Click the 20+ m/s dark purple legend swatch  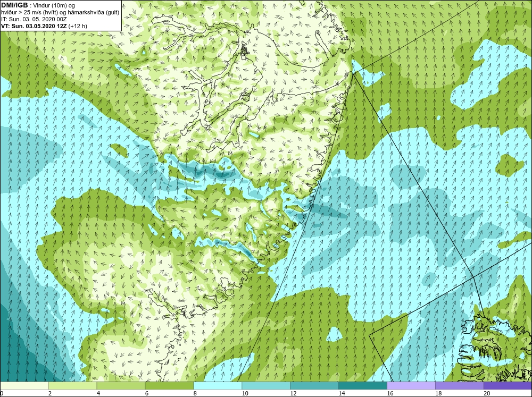point(508,385)
